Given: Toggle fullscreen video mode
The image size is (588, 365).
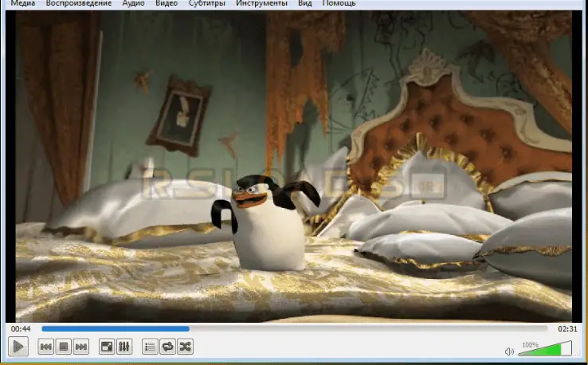Looking at the screenshot, I should tap(107, 347).
